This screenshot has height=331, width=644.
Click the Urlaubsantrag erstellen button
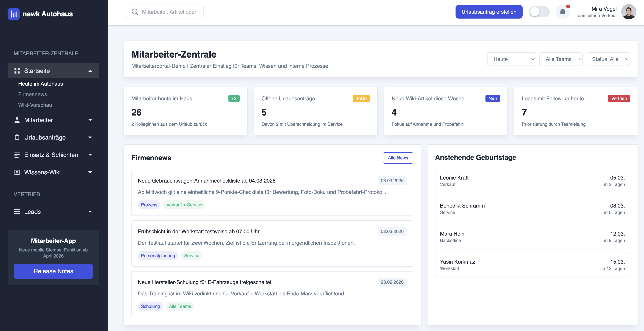point(489,12)
